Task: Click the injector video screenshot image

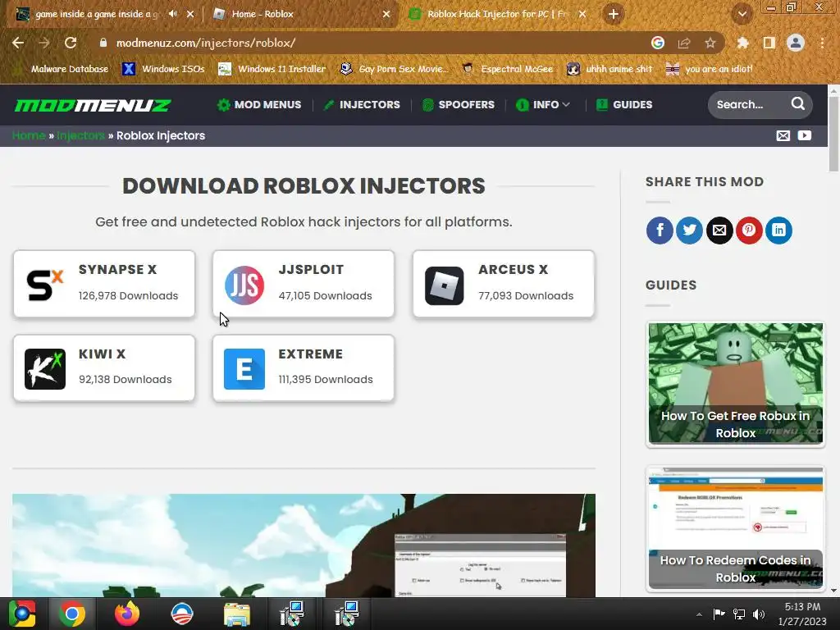Action: coord(304,546)
